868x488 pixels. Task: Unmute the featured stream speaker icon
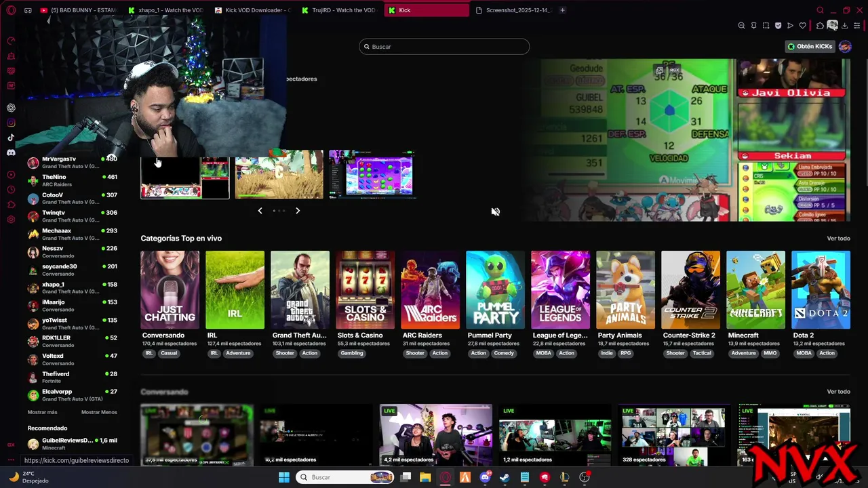[x=496, y=211]
